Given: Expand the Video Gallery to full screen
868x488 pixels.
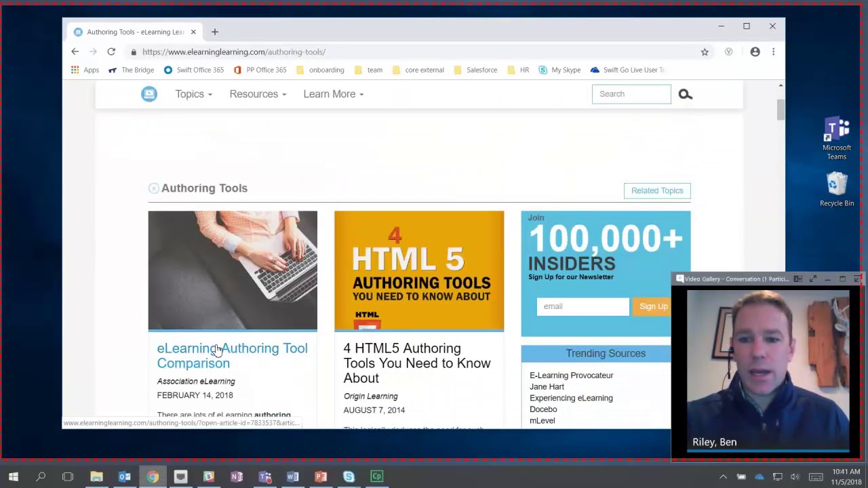Looking at the screenshot, I should 812,279.
